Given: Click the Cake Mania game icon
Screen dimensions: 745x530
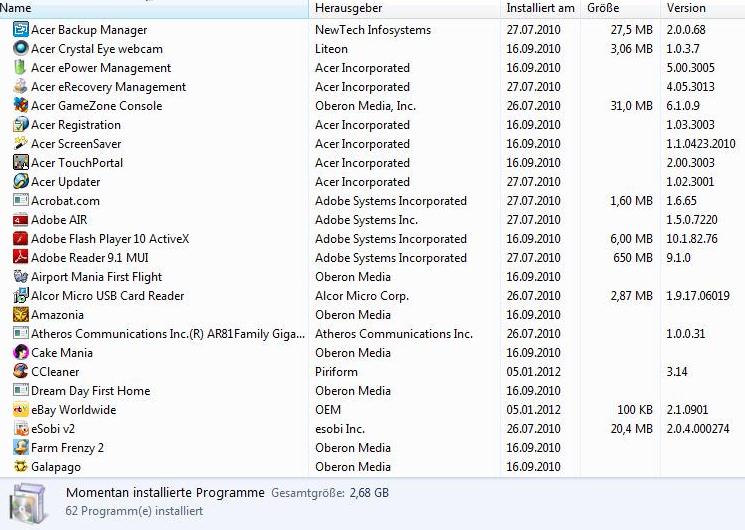Looking at the screenshot, I should (x=21, y=353).
